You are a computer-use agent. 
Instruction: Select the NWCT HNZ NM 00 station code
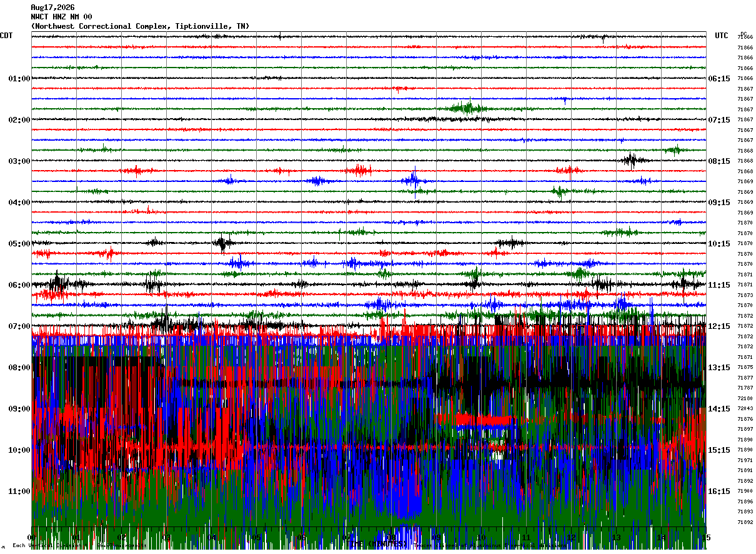click(61, 17)
